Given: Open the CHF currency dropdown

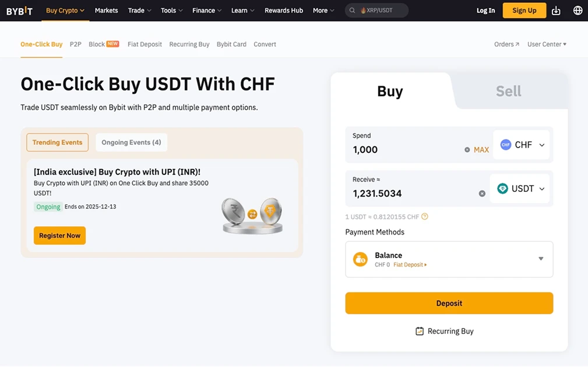Looking at the screenshot, I should 541,144.
